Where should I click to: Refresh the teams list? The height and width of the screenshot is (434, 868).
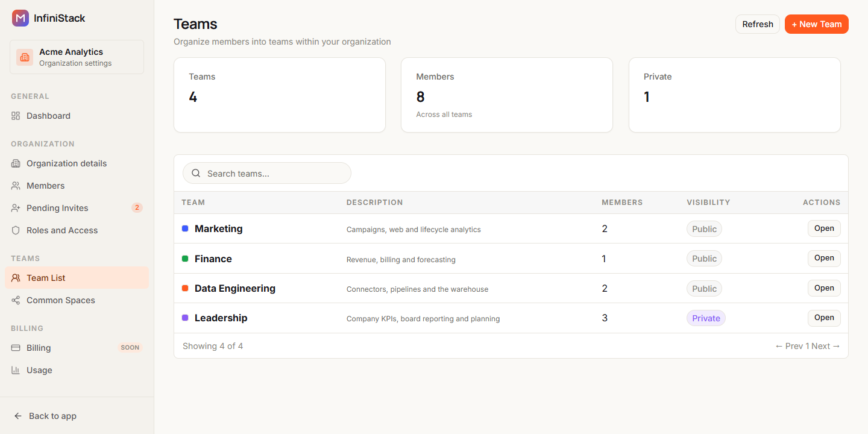click(x=758, y=24)
